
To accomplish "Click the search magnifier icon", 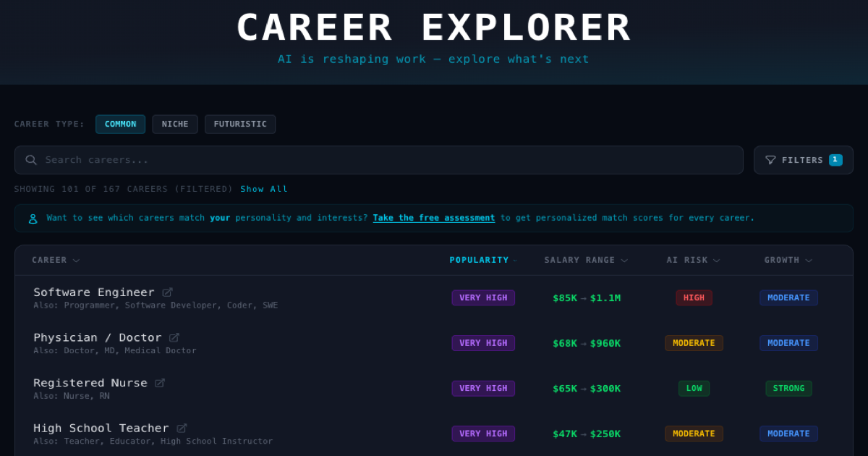I will point(31,159).
